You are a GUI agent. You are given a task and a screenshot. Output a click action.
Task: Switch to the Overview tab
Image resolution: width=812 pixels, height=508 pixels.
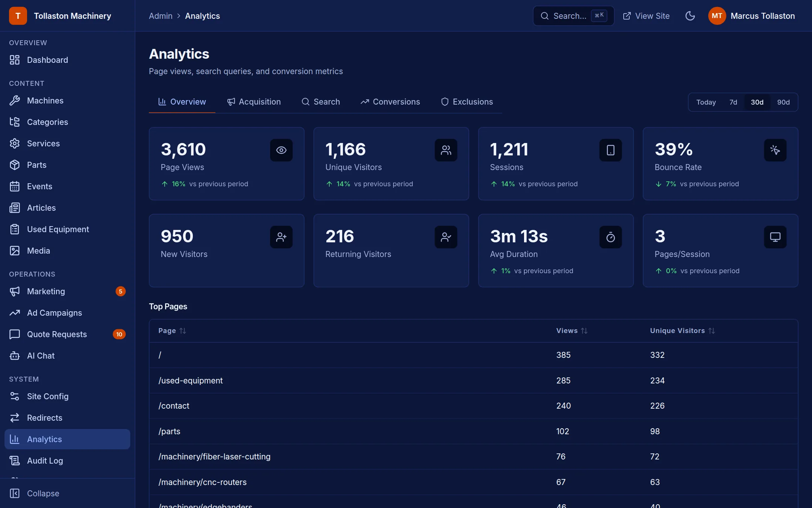coord(182,102)
